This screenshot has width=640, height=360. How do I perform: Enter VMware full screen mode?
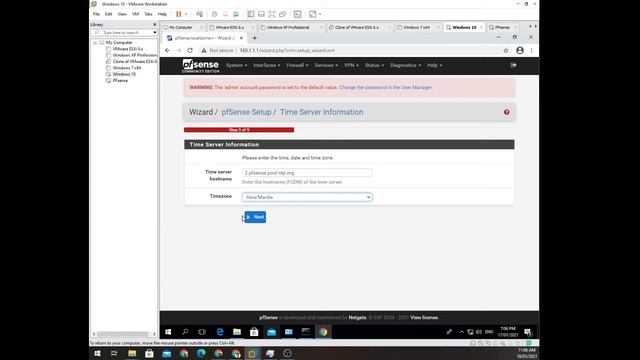[x=272, y=14]
